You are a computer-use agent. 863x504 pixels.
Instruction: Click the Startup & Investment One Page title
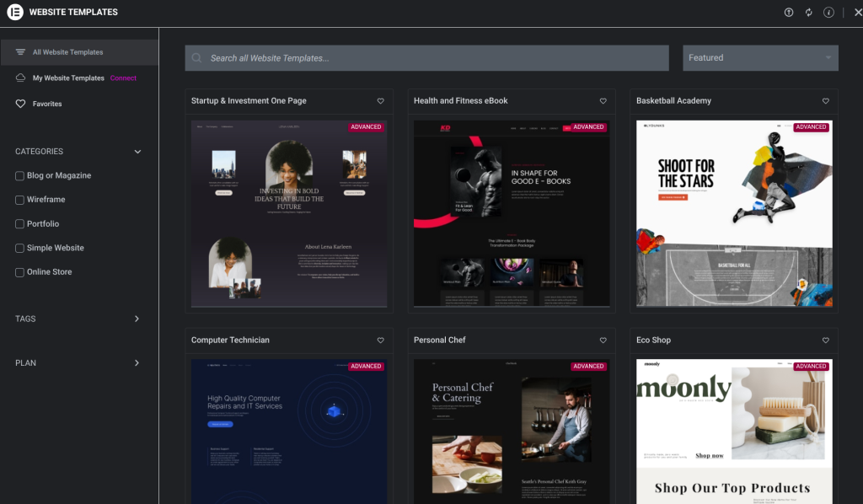[x=249, y=100]
